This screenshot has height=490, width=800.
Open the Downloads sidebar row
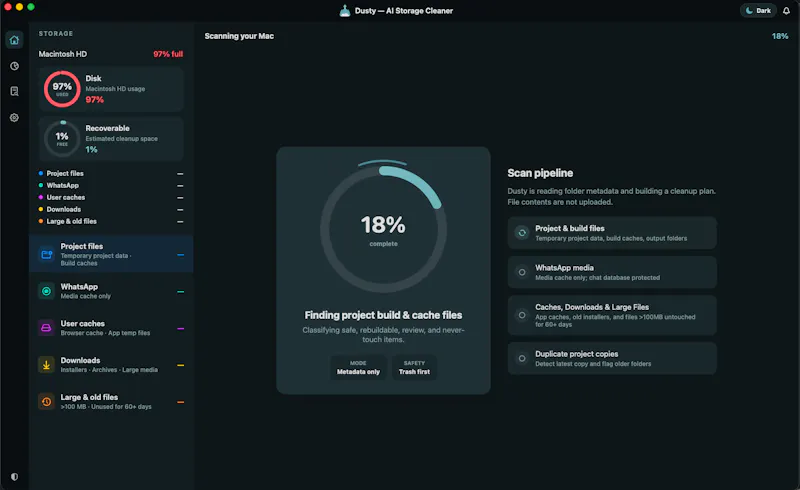pyautogui.click(x=111, y=364)
